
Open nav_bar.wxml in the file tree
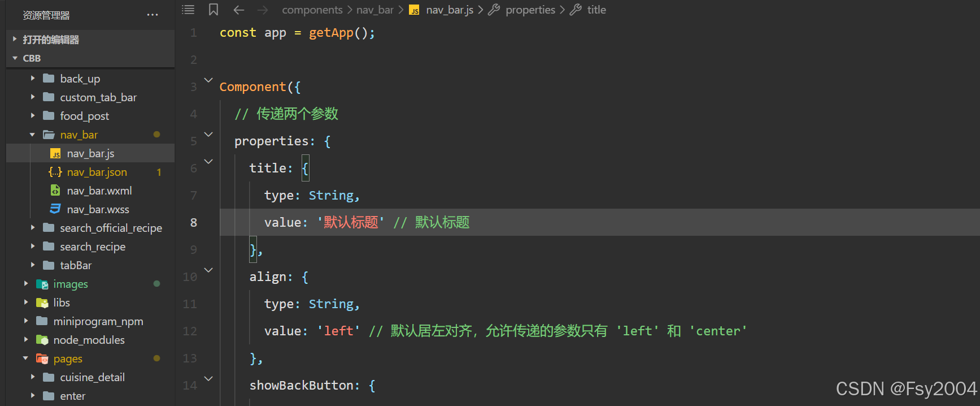(99, 191)
